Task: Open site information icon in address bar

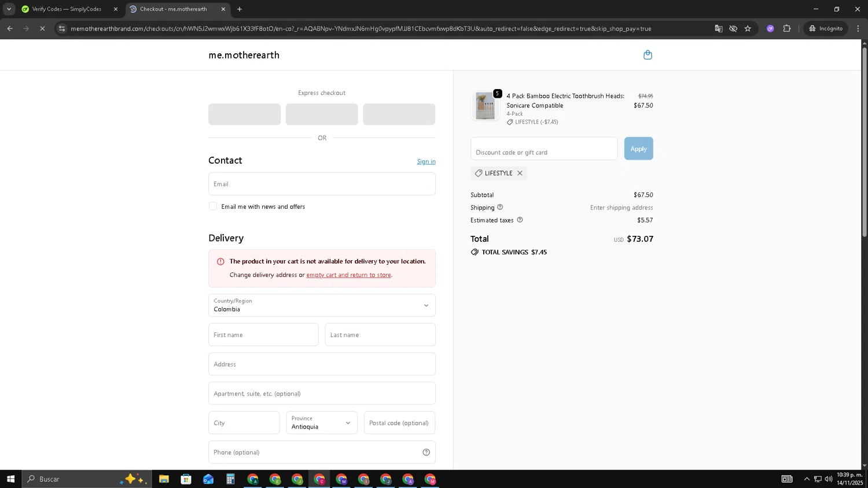Action: point(62,28)
